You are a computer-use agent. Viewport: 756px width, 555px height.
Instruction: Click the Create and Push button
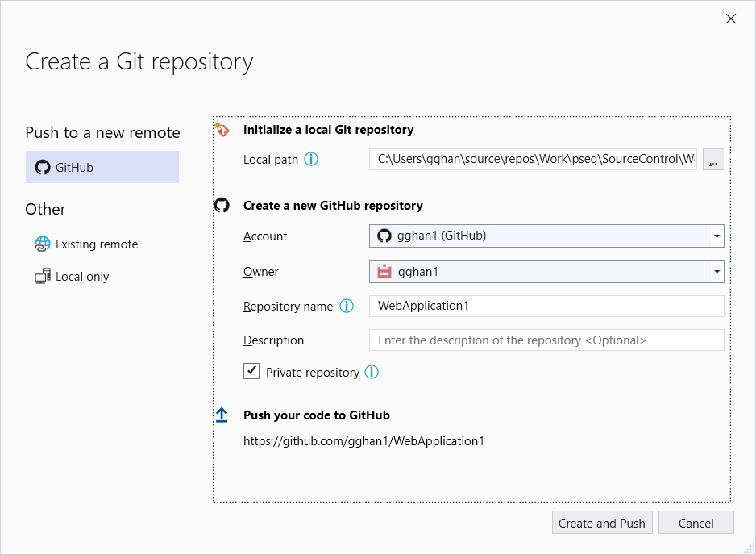(x=602, y=523)
